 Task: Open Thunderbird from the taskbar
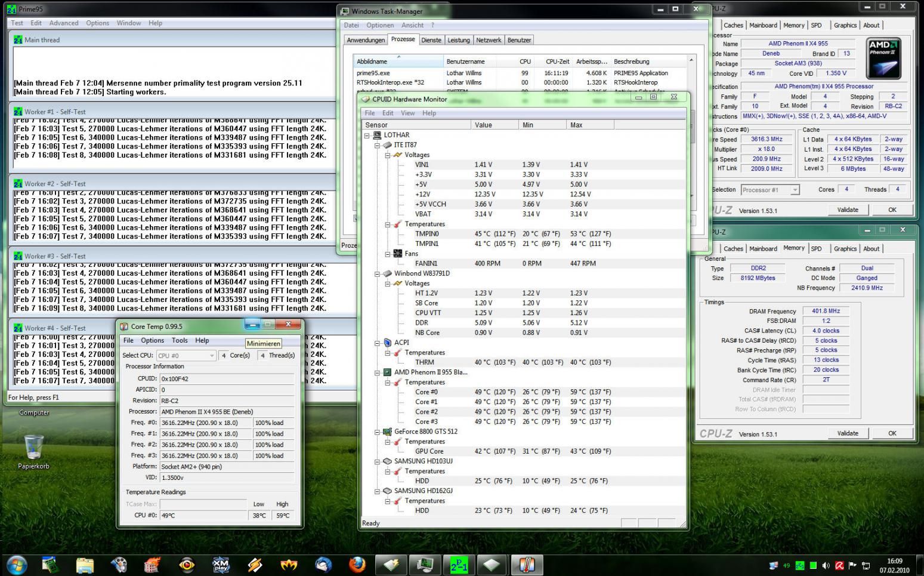tap(323, 564)
